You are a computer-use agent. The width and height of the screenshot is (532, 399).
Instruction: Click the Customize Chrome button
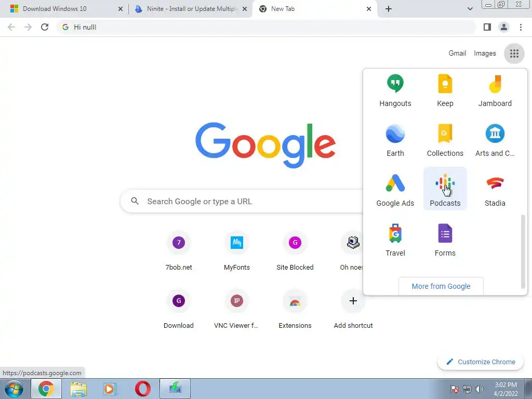[481, 362]
